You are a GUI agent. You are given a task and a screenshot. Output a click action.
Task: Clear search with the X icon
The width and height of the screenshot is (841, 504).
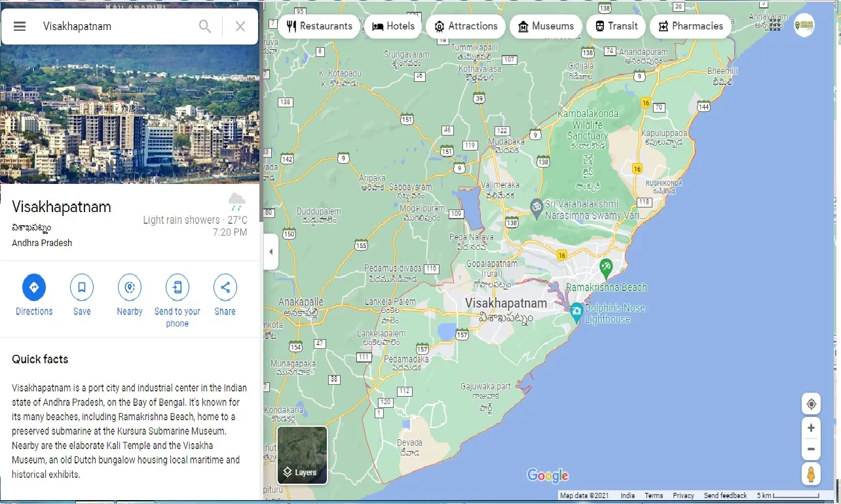point(240,26)
